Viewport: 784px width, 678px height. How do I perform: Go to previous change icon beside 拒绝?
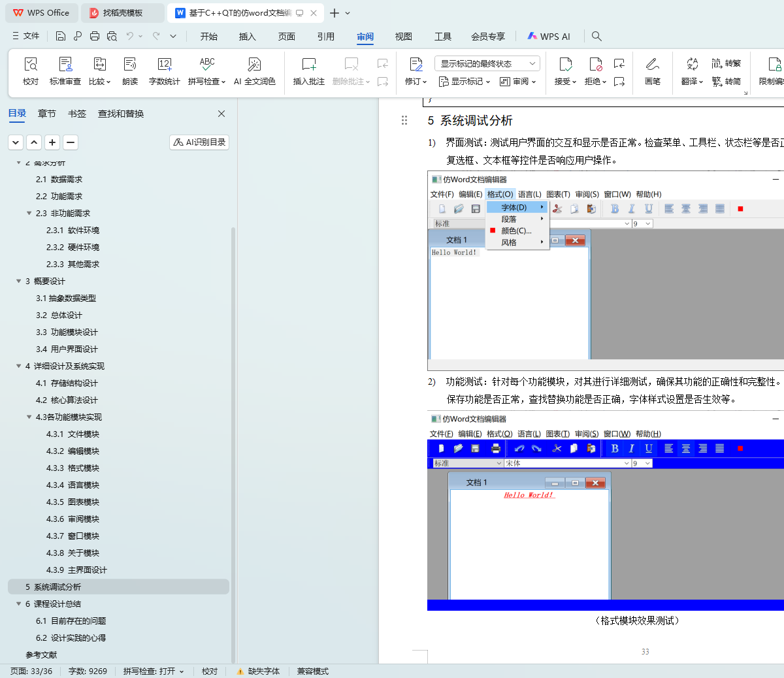(619, 63)
